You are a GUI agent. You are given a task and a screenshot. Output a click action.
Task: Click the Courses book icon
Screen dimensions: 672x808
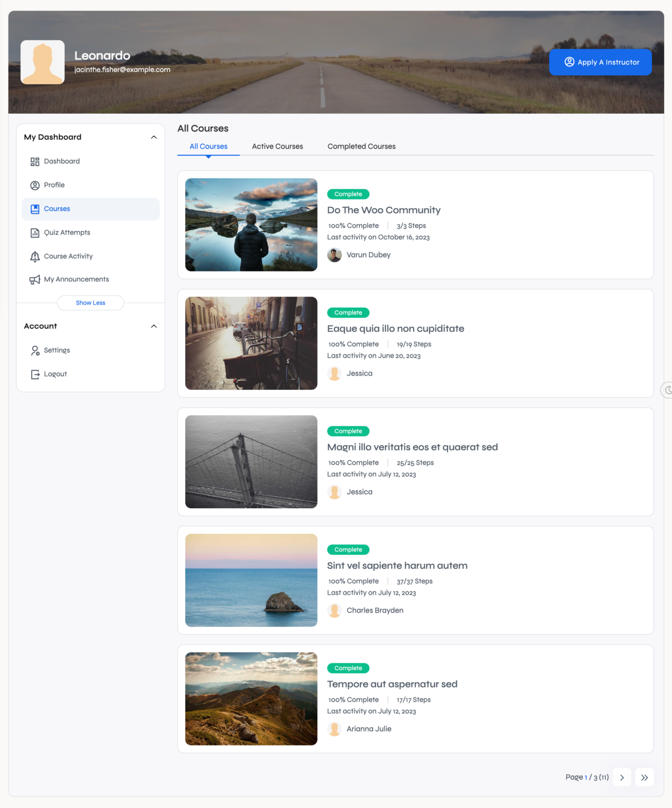(x=35, y=209)
